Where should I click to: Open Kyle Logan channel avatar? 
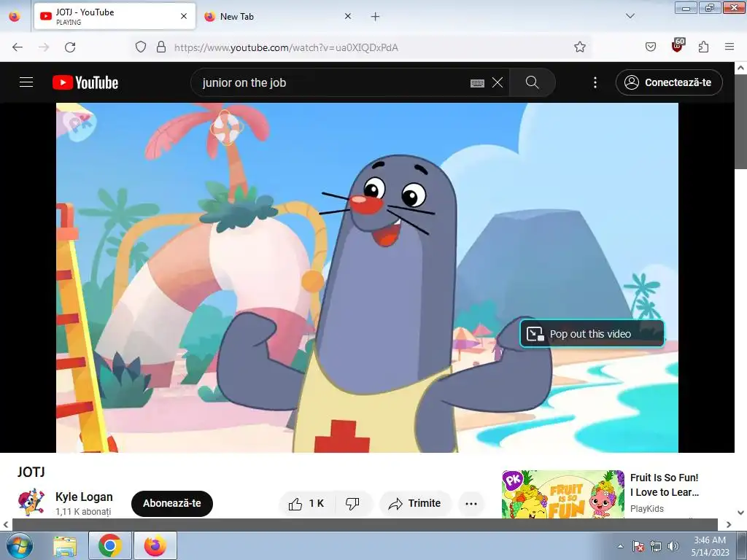click(x=31, y=502)
